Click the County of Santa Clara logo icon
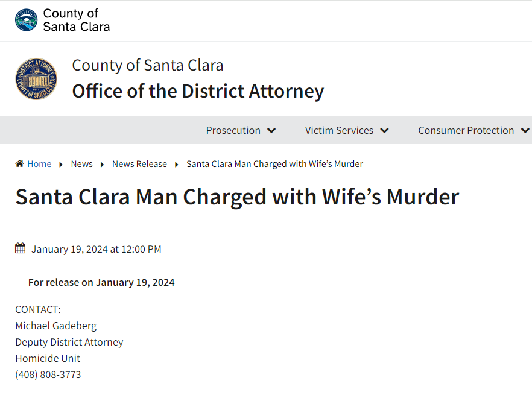The image size is (532, 398). (26, 20)
